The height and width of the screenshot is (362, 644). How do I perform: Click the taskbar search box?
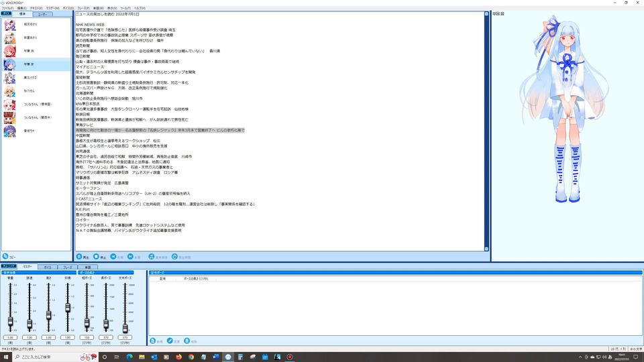point(54,357)
